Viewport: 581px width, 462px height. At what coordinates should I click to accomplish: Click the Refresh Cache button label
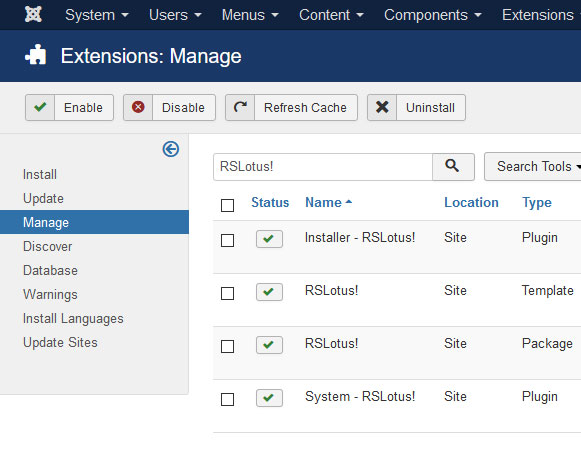[x=305, y=107]
